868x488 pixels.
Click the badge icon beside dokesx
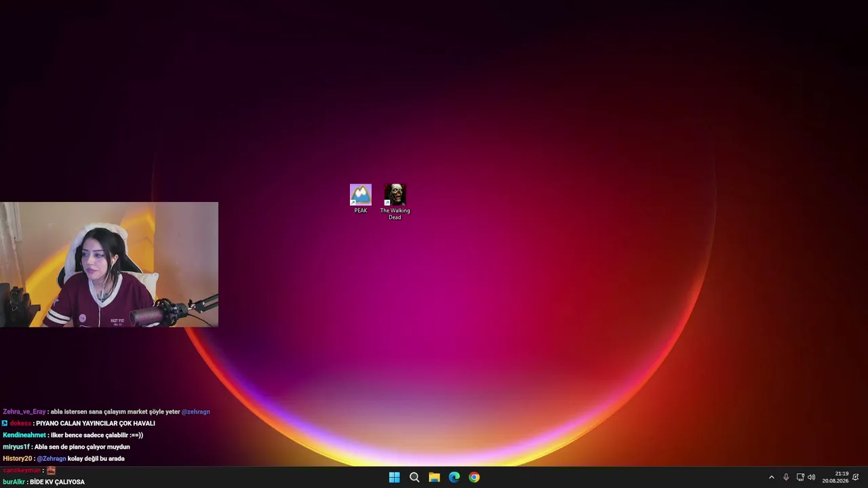pyautogui.click(x=5, y=424)
